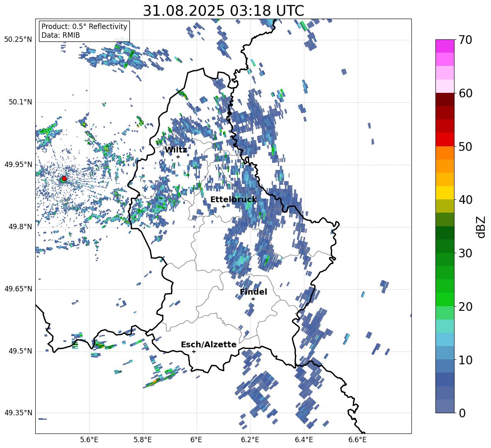This screenshot has height=448, width=491.
Task: Click the Findel station label
Action: [x=253, y=292]
